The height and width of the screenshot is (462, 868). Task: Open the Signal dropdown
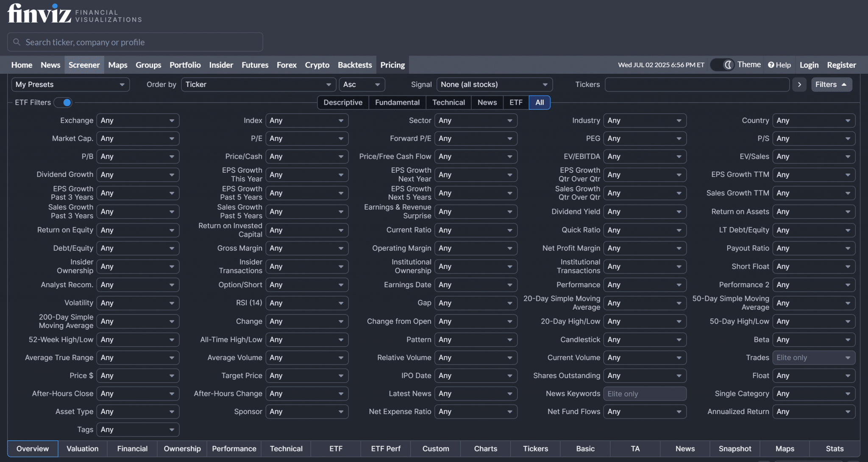(494, 84)
